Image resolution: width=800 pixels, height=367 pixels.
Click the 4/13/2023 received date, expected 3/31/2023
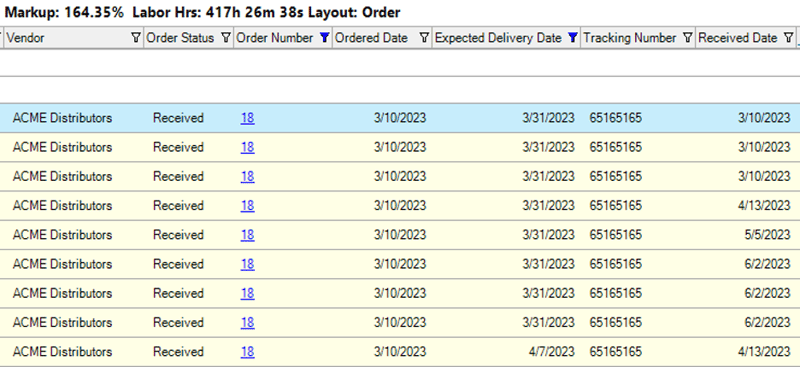[x=764, y=206]
